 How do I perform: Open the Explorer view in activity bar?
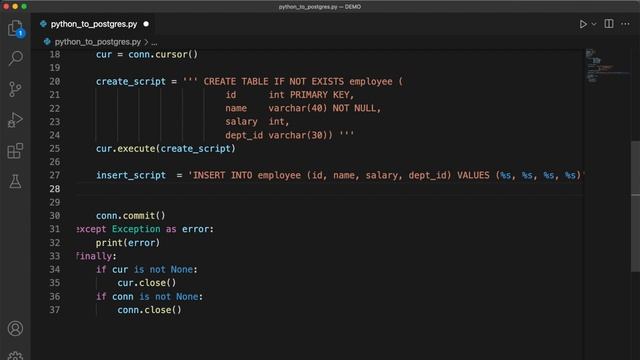[16, 28]
